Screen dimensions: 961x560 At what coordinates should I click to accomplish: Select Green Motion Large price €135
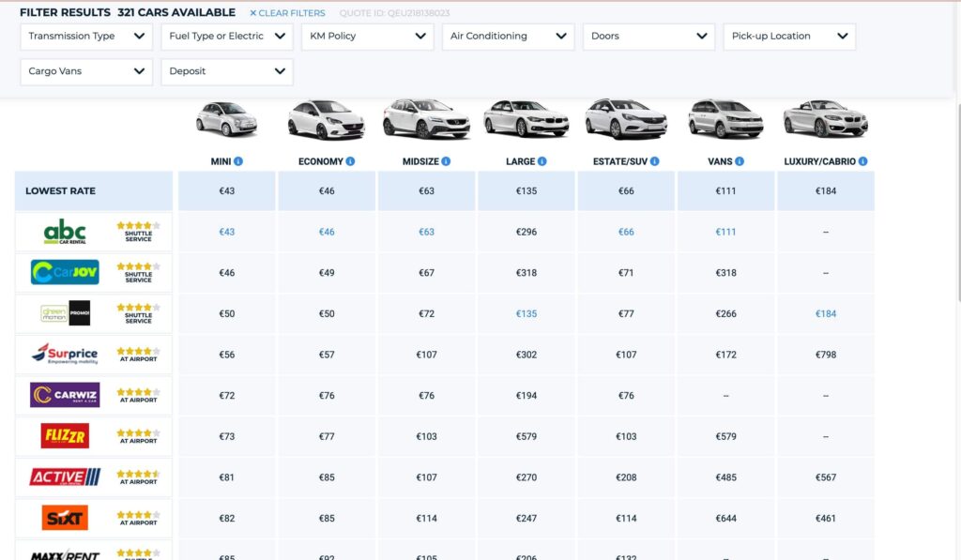[526, 313]
